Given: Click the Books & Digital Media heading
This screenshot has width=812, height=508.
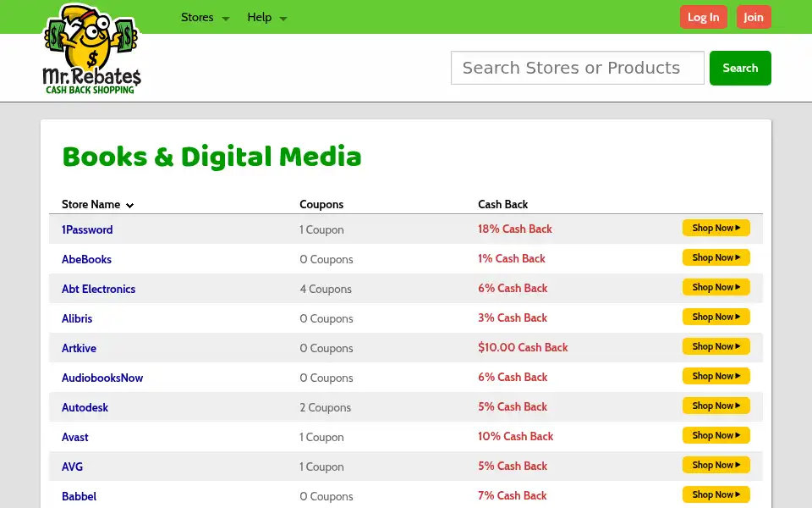Looking at the screenshot, I should click(211, 157).
